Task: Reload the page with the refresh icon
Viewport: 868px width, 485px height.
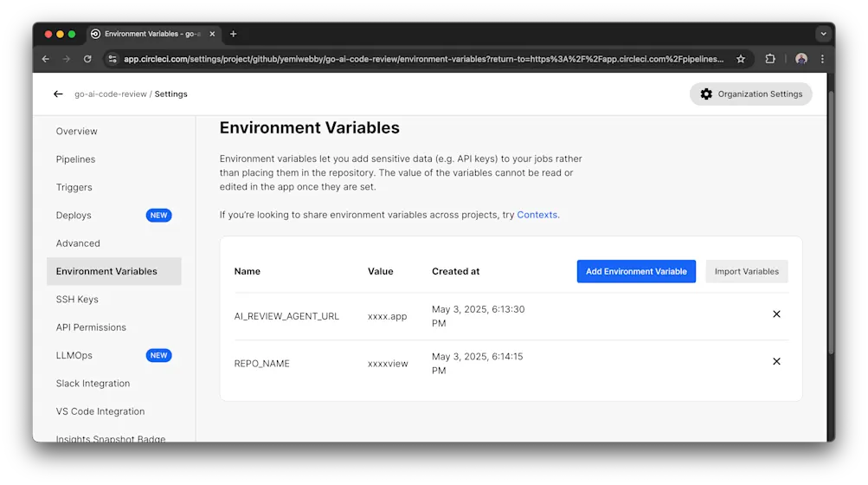Action: 87,59
